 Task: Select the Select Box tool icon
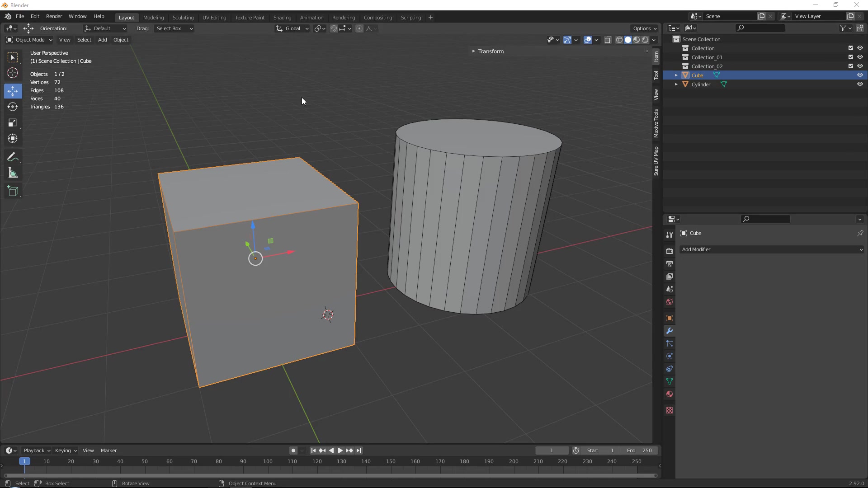pyautogui.click(x=13, y=57)
